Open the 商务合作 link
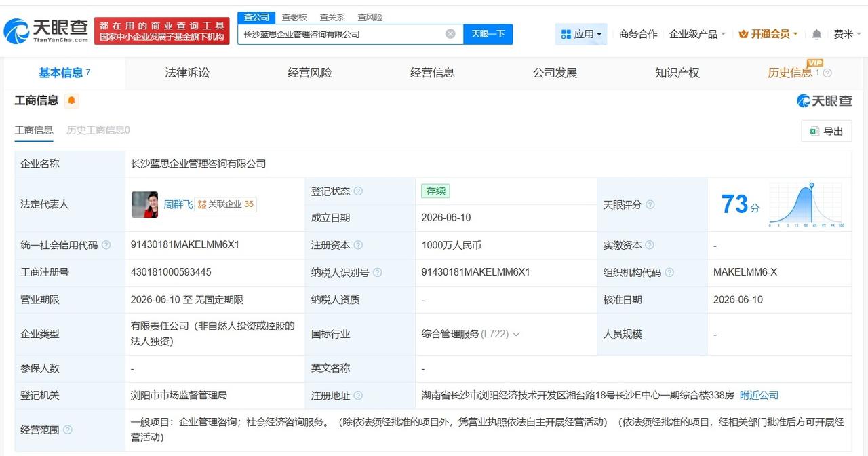 point(638,34)
